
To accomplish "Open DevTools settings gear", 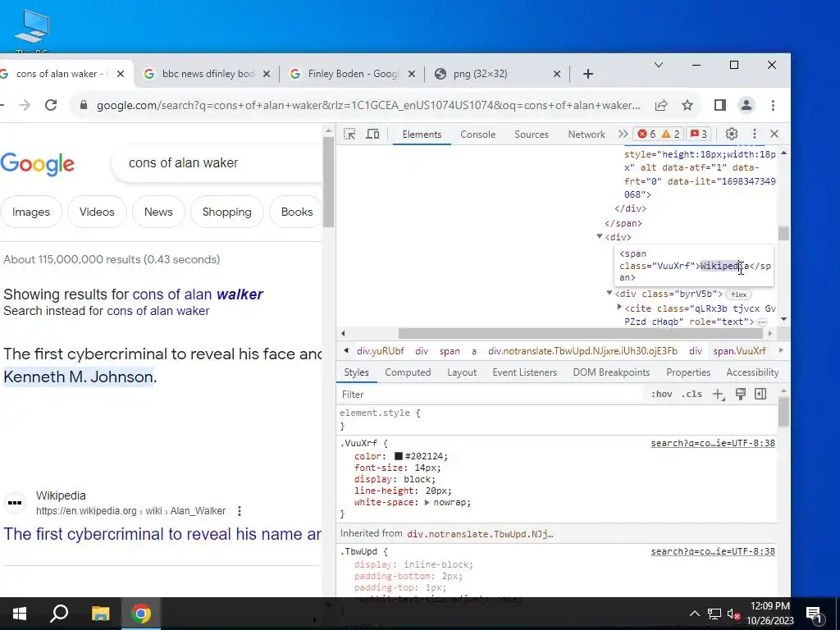I will 731,134.
